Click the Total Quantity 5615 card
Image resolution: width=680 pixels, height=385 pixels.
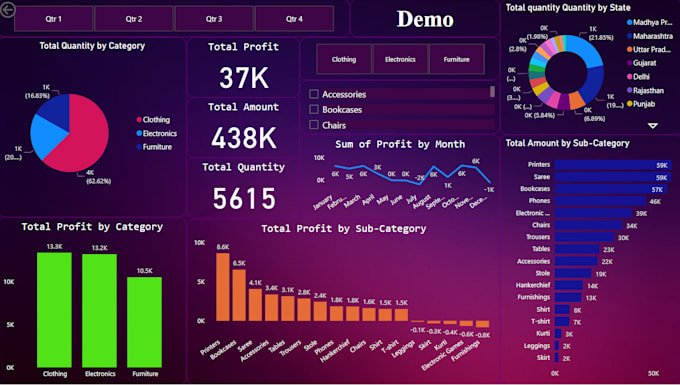point(243,187)
